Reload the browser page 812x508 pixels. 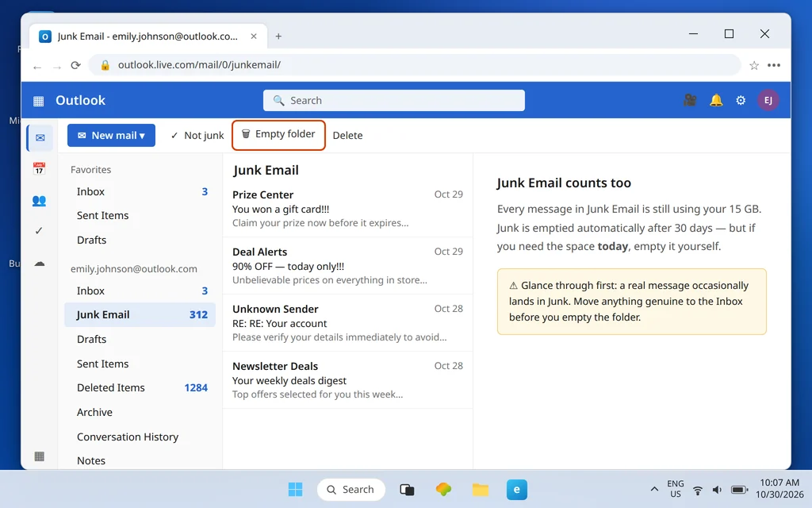pyautogui.click(x=75, y=65)
